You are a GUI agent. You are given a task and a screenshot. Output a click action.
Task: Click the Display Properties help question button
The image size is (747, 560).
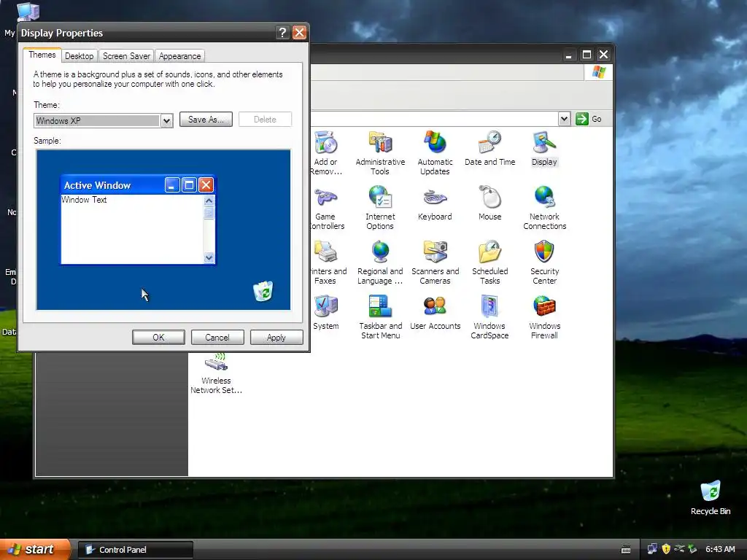(x=282, y=32)
